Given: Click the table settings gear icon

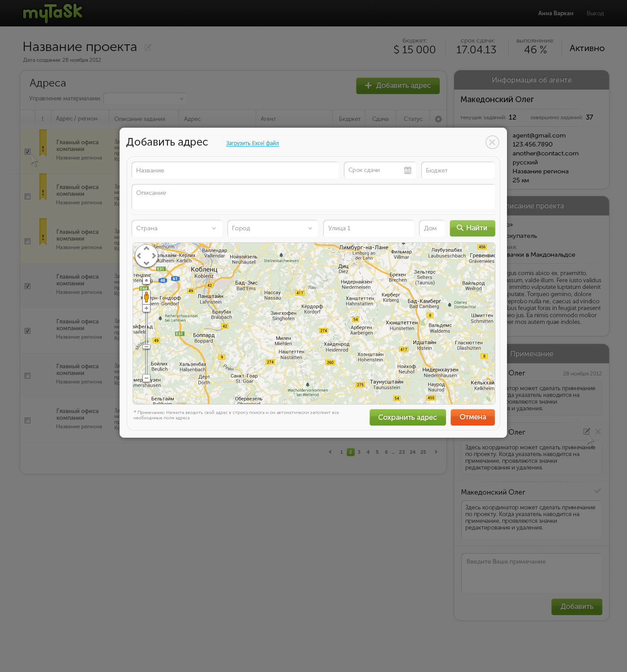Looking at the screenshot, I should coord(438,119).
